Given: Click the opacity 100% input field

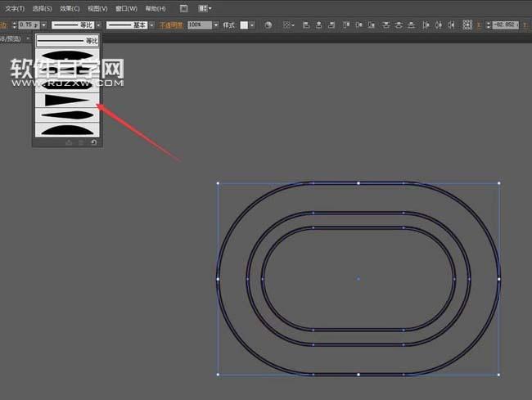Looking at the screenshot, I should pos(199,25).
